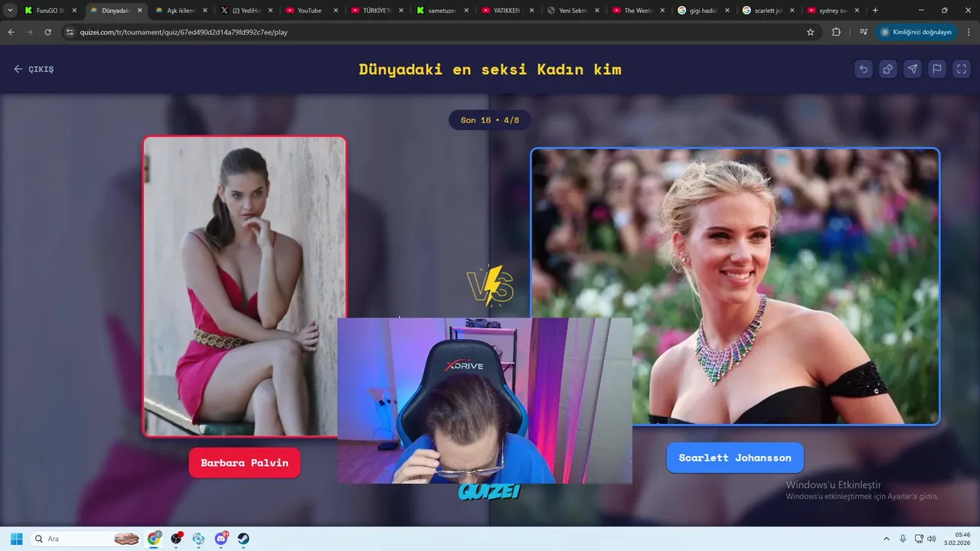
Task: Close the YouTube tab
Action: pyautogui.click(x=335, y=11)
